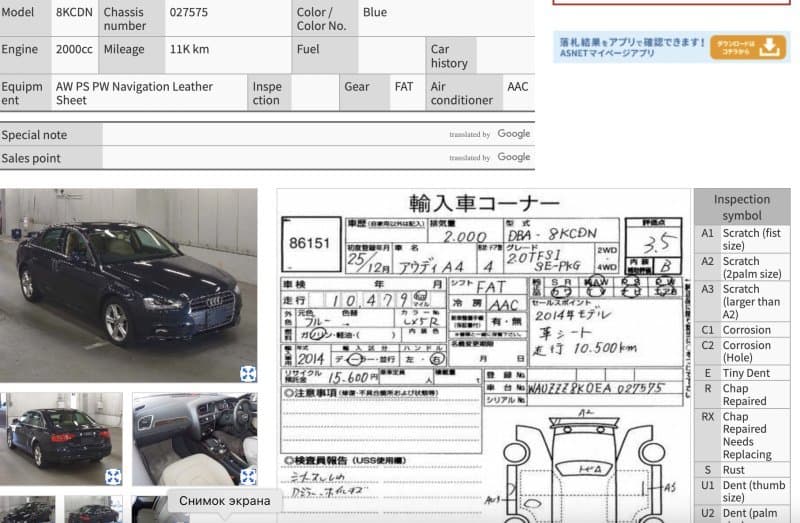Click the Sales point label
Viewport: 800px width, 523px height.
tap(31, 159)
